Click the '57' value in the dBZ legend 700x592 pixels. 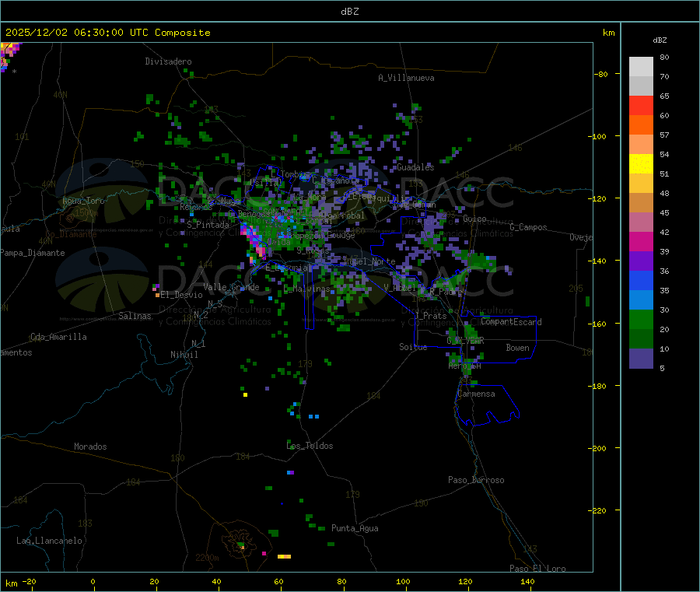(x=664, y=135)
